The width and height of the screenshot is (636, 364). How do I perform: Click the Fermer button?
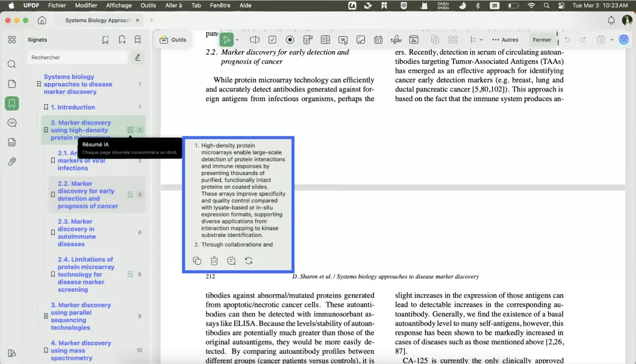(542, 40)
